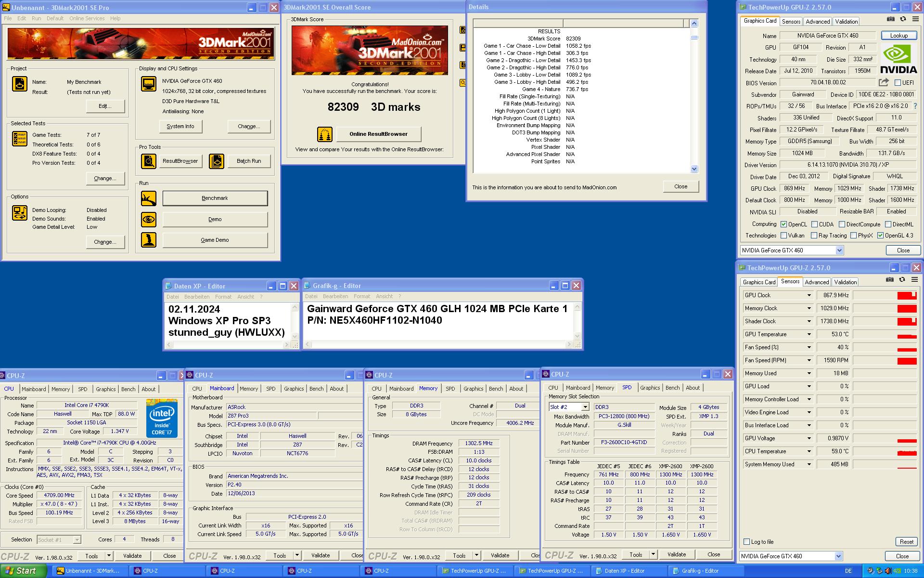Expand the System Memory Used sensor dropdown
Screen dimensions: 924x578
[x=809, y=464]
